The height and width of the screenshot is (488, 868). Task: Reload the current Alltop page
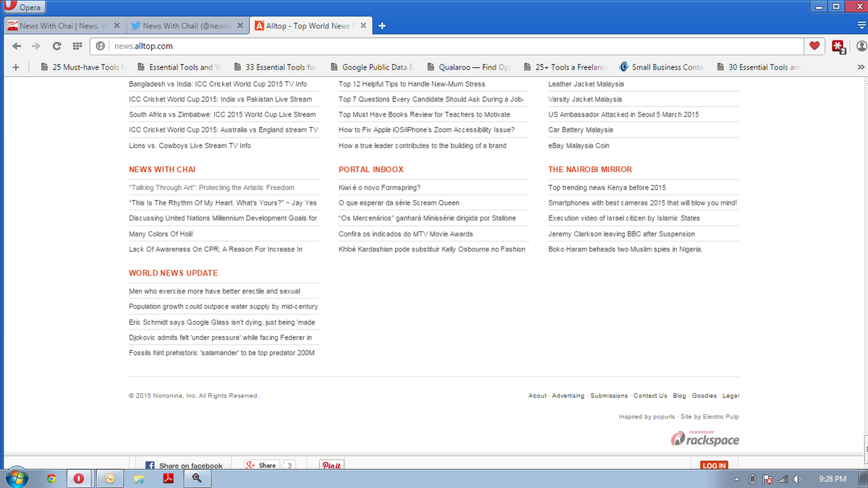pos(57,45)
